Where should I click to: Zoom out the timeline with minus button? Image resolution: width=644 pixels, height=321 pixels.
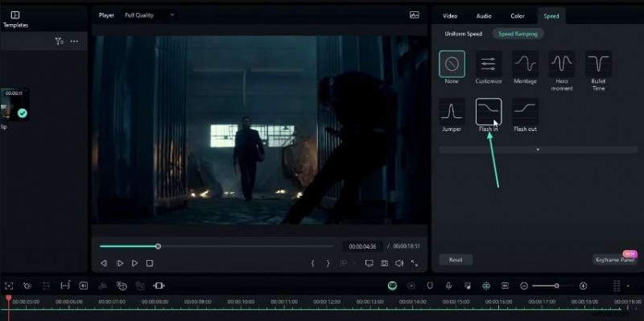coord(524,286)
